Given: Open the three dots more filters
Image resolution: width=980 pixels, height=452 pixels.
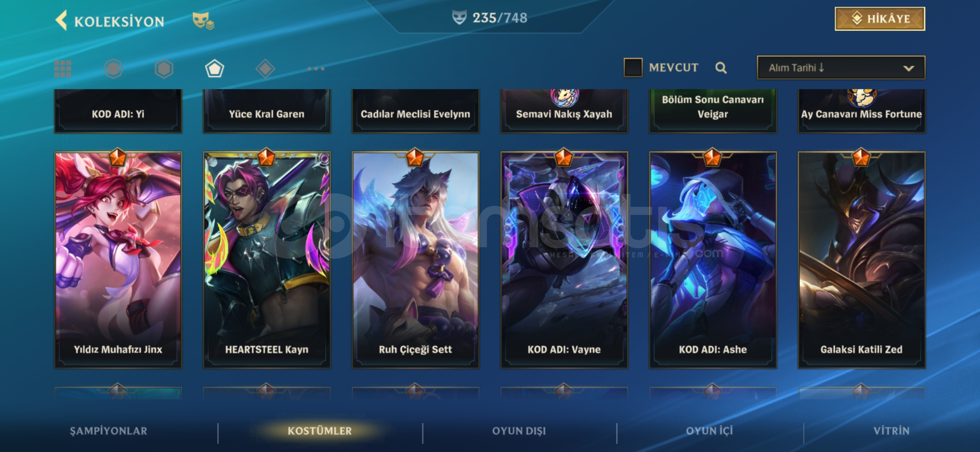Looking at the screenshot, I should [x=316, y=69].
